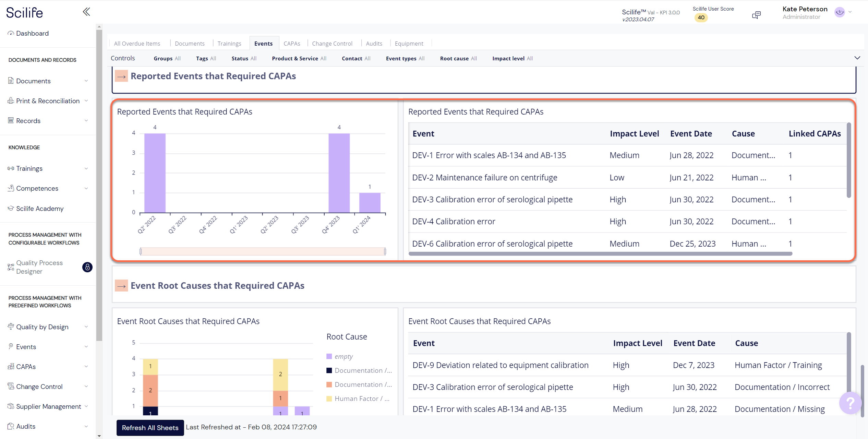
Task: Switch to the CAPAs tab
Action: [x=292, y=43]
